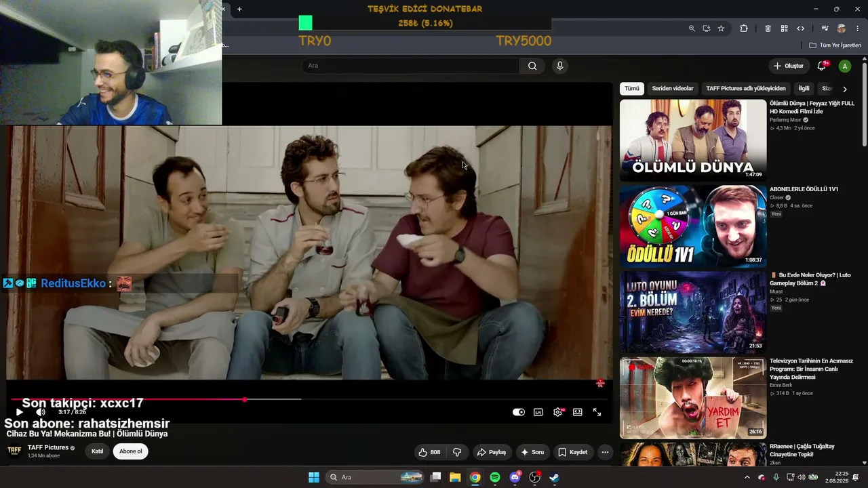This screenshot has height=488, width=868.
Task: Open the ABONELERLE ÖDÜLLÜ 1V1 title
Action: pos(804,189)
